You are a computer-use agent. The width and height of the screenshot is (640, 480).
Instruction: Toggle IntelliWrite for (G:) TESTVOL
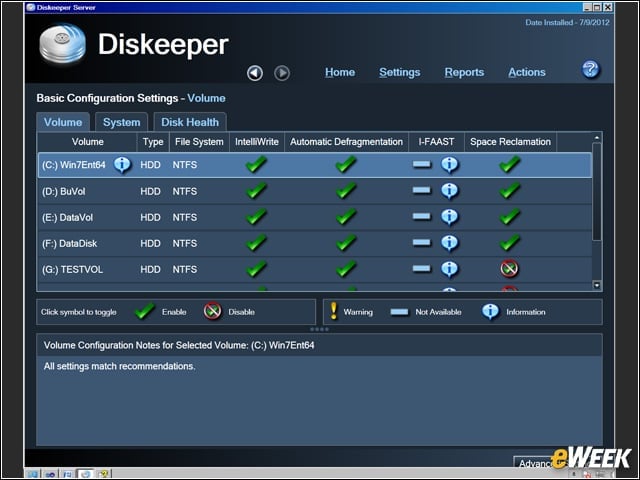[256, 269]
